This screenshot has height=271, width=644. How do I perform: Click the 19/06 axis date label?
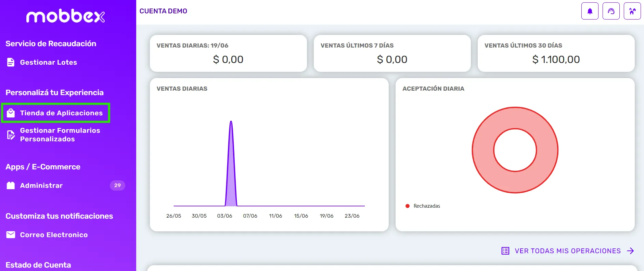[x=326, y=216]
